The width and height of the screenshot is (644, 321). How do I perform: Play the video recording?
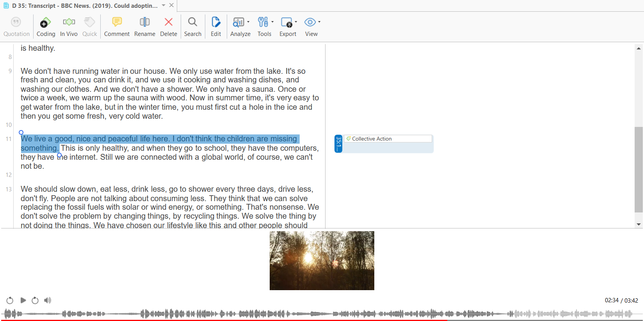[23, 300]
